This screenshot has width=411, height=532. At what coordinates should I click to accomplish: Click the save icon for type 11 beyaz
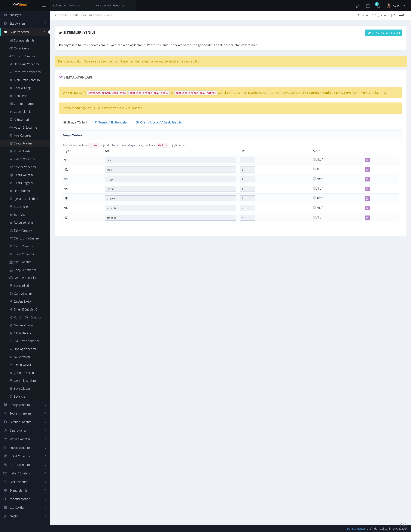point(367,160)
